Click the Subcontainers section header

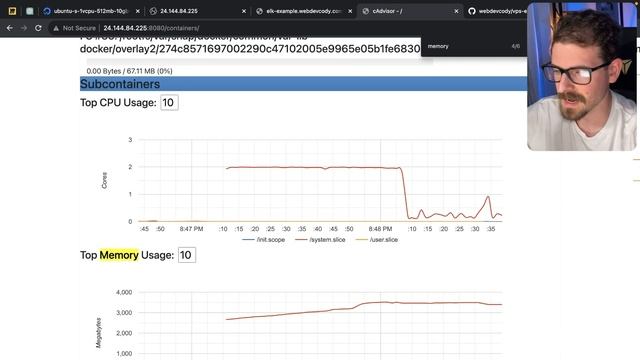pos(303,84)
